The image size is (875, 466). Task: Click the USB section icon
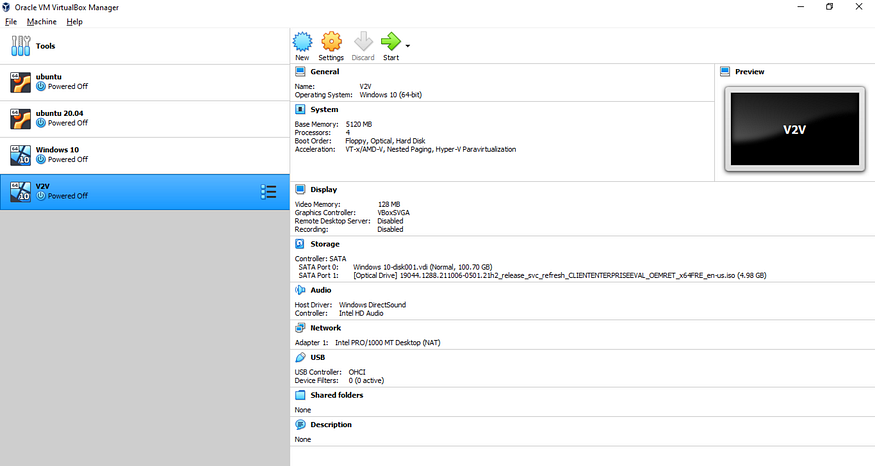tap(300, 357)
